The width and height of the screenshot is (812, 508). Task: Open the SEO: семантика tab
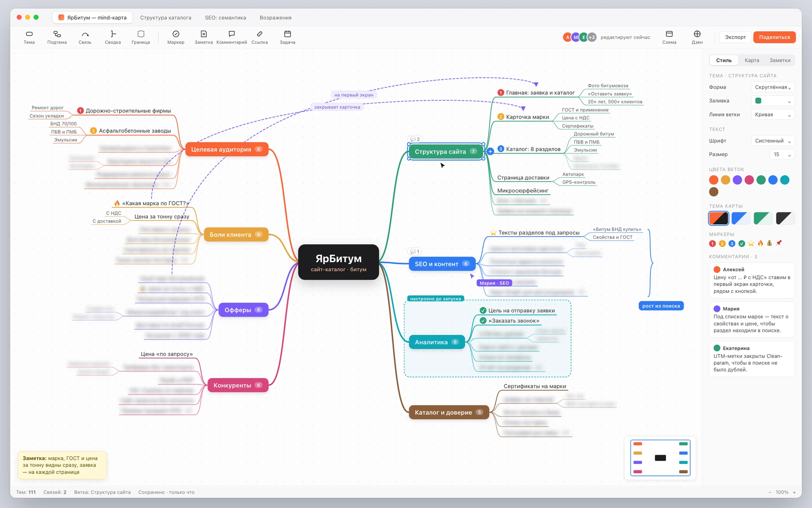pyautogui.click(x=225, y=17)
